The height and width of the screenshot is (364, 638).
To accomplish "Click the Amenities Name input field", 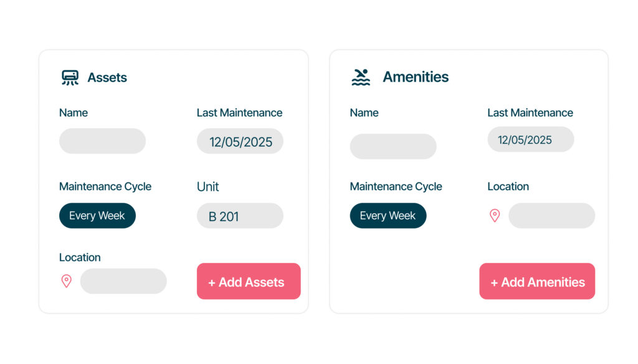I will [393, 146].
